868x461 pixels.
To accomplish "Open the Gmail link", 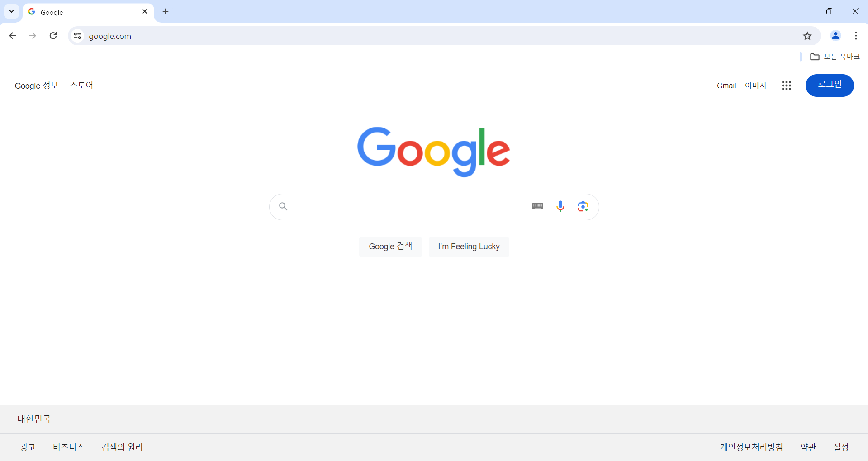I will coord(726,86).
